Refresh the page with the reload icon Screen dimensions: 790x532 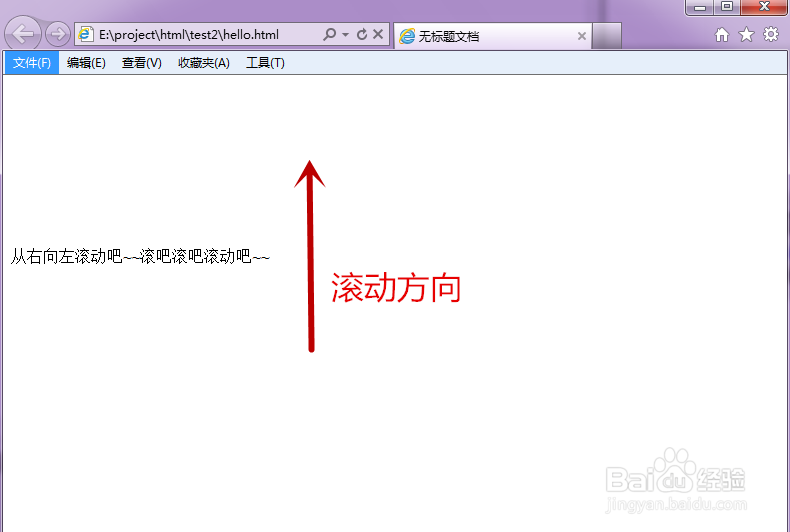pyautogui.click(x=362, y=34)
